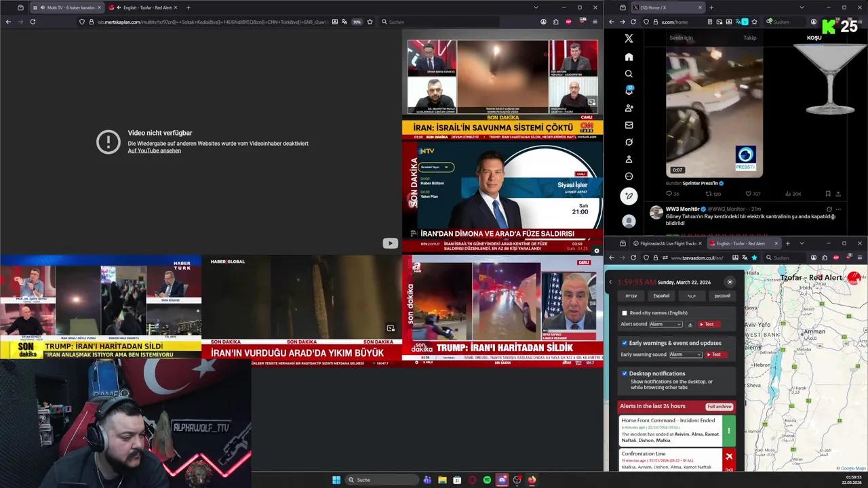
Task: View analytics of Sprinter Press post (20K)
Action: (x=792, y=194)
